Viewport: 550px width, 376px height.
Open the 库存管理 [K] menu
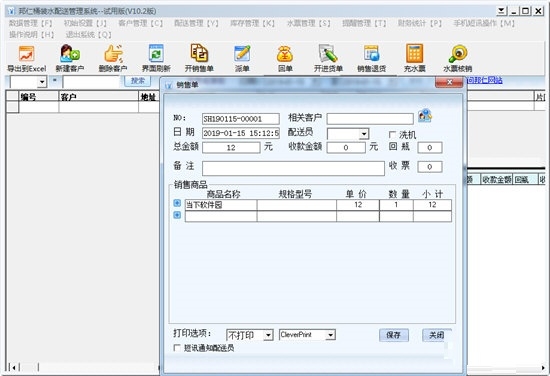[252, 24]
